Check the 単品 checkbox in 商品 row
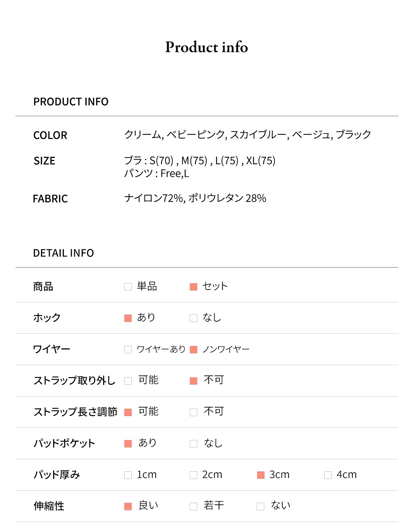414x532 pixels. [128, 287]
